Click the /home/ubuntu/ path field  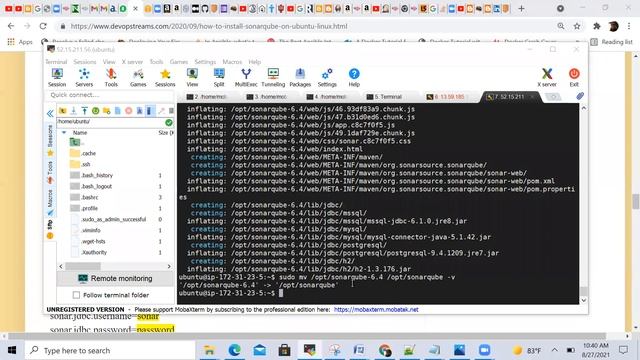[110, 122]
